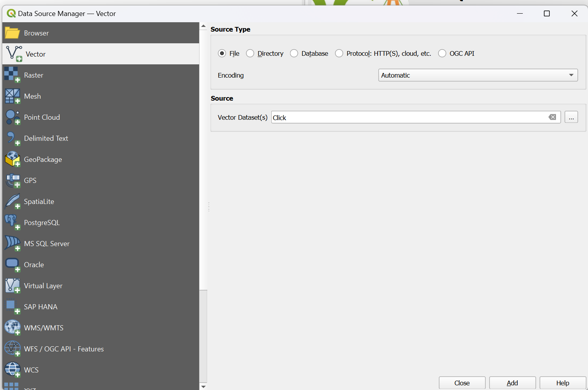Select the SpatiaLite feather icon
Screen dimensions: 588x390
coord(12,201)
